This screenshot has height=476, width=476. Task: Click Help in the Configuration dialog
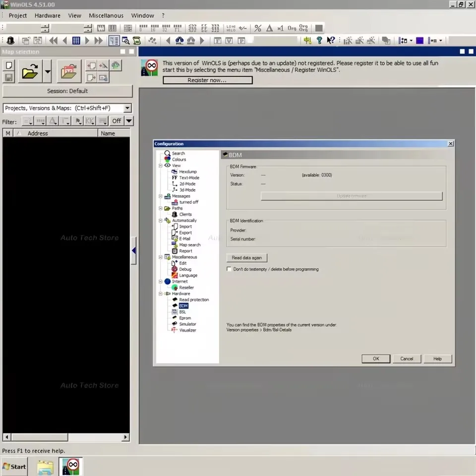coord(437,359)
